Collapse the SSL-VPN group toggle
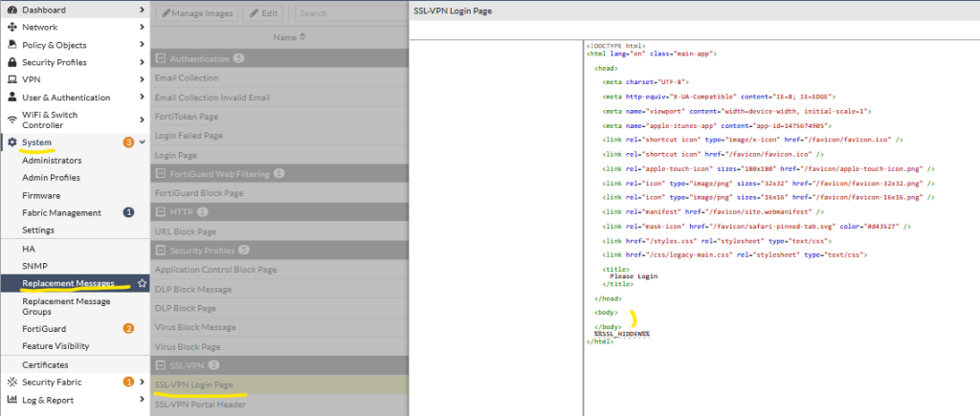The height and width of the screenshot is (416, 980). (160, 365)
